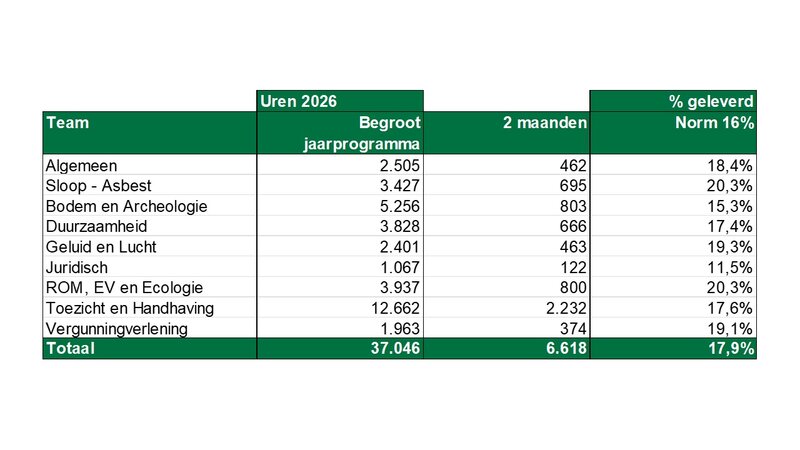
Task: Click the 'Uren 2026' header cell
Action: [x=298, y=101]
